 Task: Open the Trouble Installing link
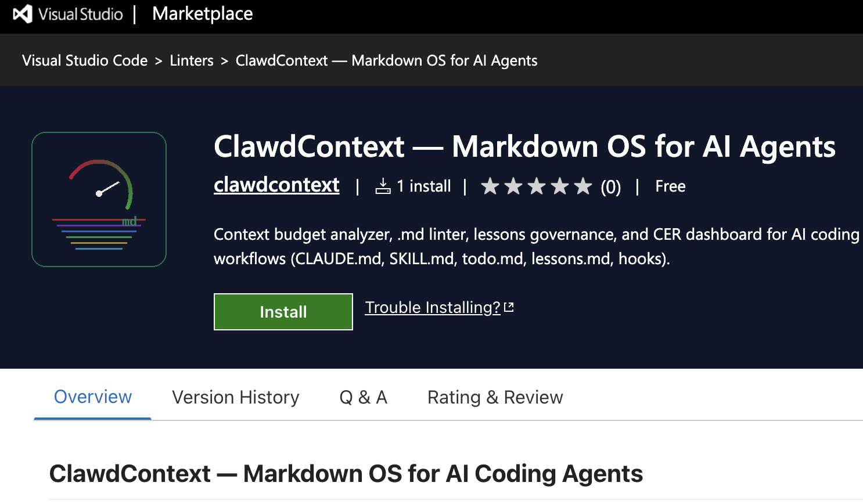[432, 307]
